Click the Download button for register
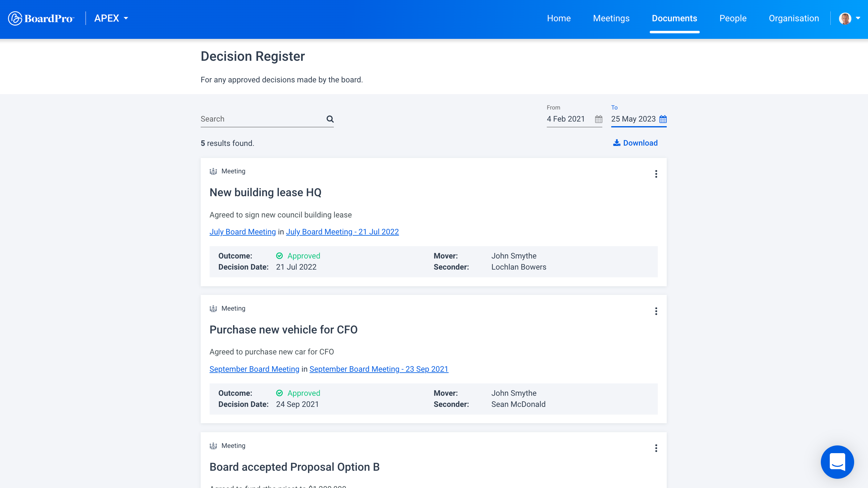The width and height of the screenshot is (868, 488). (636, 143)
